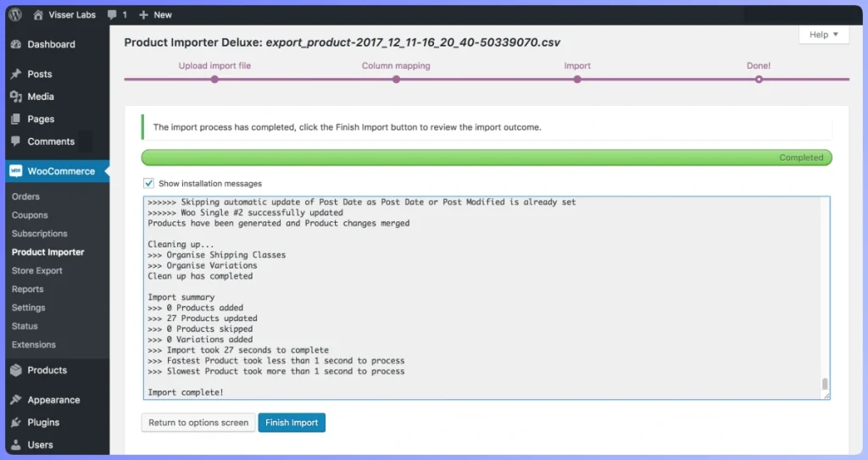Click the log textarea resize handle
Screen dimensions: 868x460
coord(826,396)
